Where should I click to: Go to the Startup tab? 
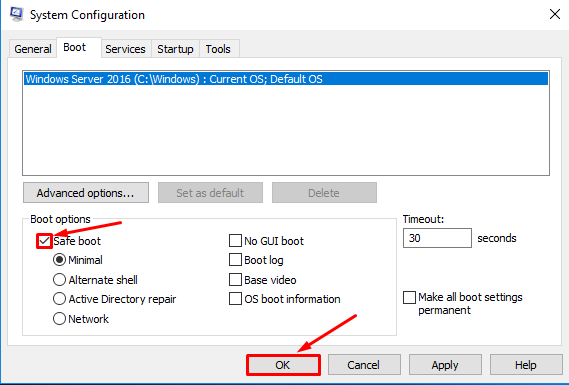click(175, 49)
